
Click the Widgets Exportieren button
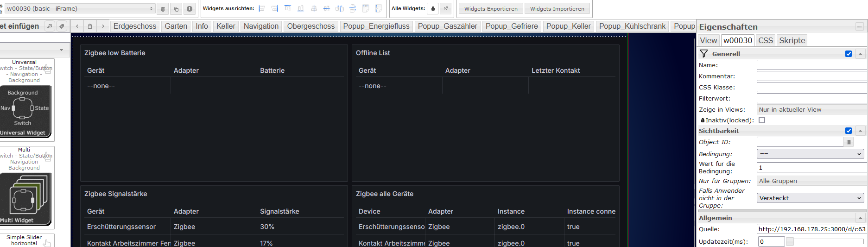491,8
